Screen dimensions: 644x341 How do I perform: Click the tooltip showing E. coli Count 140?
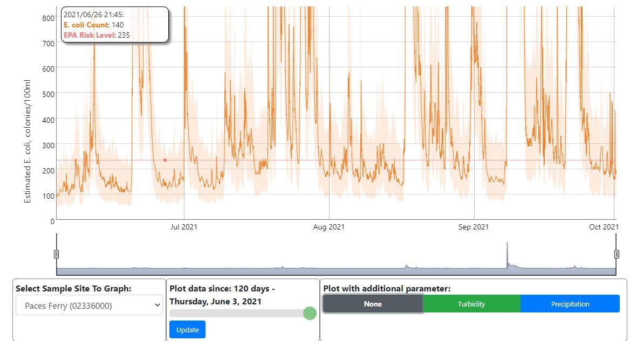tap(115, 23)
